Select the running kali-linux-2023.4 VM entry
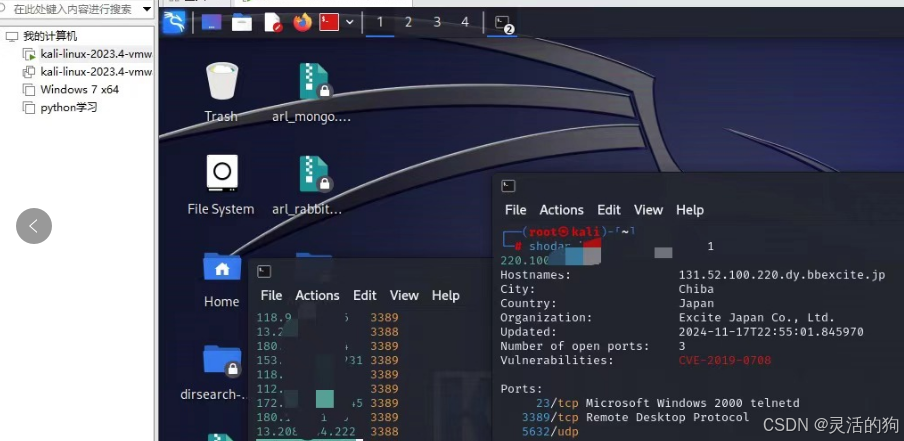The image size is (904, 441). coord(88,54)
